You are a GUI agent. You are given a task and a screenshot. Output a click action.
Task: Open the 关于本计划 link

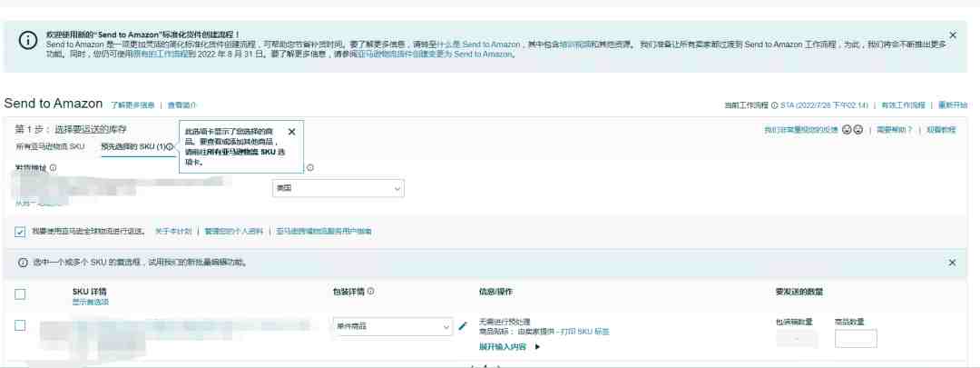pyautogui.click(x=173, y=231)
